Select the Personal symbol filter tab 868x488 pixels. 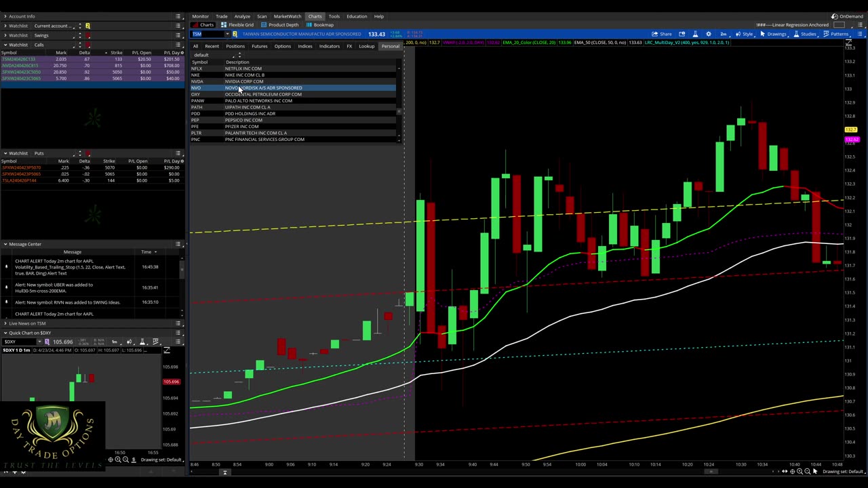[391, 46]
